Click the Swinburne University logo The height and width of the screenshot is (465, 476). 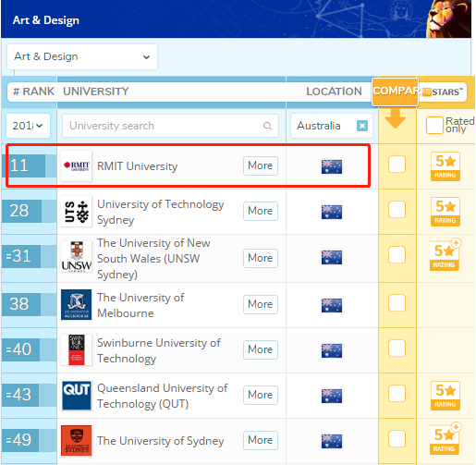77,349
